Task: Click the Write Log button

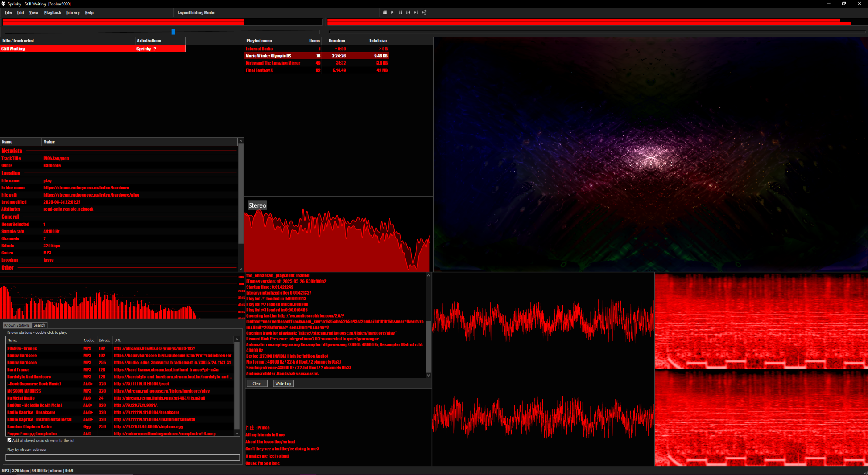Action: pyautogui.click(x=283, y=383)
